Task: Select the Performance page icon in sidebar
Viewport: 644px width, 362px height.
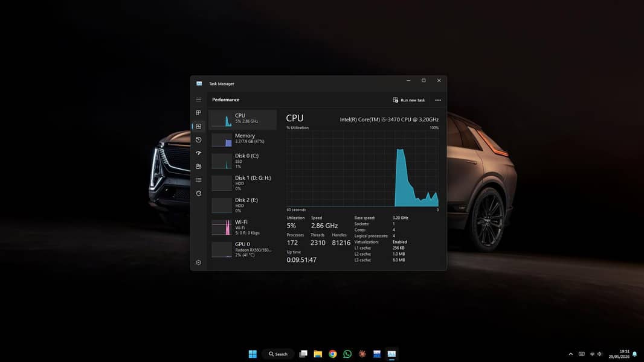Action: [198, 126]
